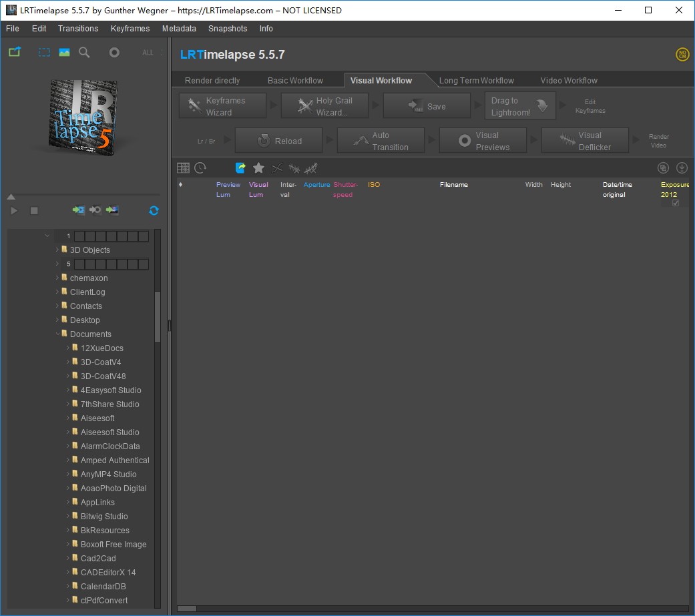The height and width of the screenshot is (616, 695).
Task: Click the table grid icon
Action: pyautogui.click(x=183, y=168)
